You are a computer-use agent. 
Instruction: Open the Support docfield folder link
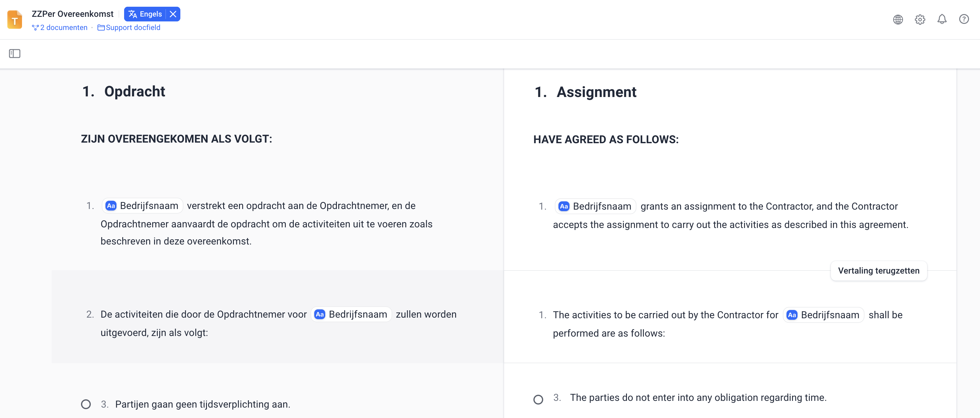coord(129,28)
